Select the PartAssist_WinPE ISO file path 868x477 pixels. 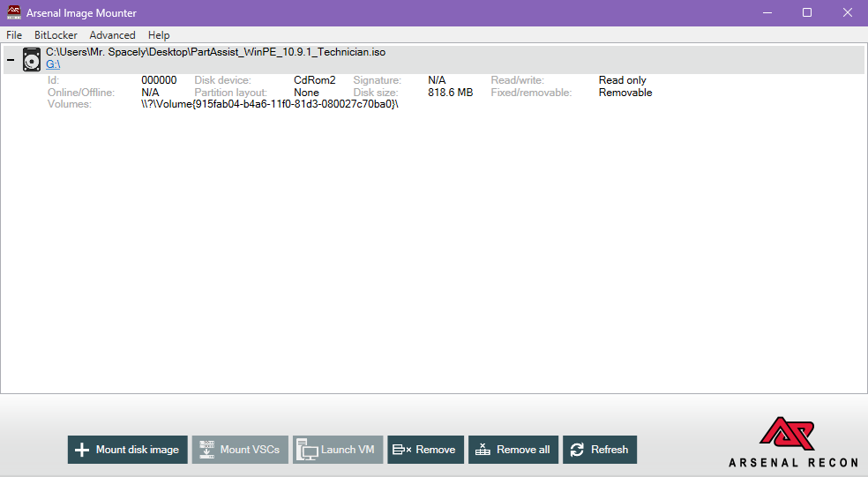[x=216, y=52]
